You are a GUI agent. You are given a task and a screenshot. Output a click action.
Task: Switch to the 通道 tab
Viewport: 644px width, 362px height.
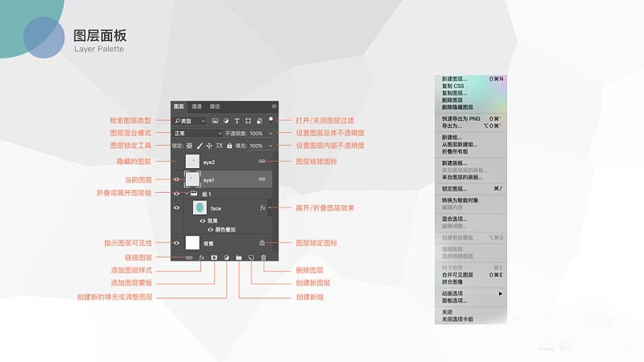click(x=196, y=106)
